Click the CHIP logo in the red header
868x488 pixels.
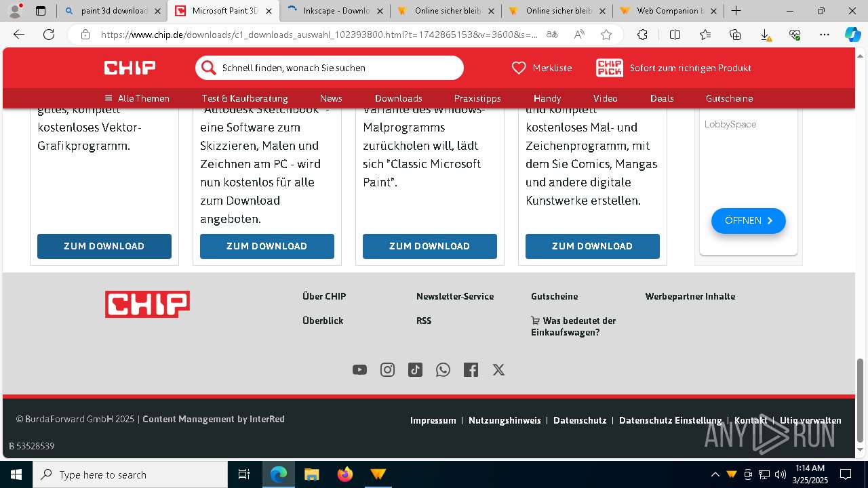[130, 68]
